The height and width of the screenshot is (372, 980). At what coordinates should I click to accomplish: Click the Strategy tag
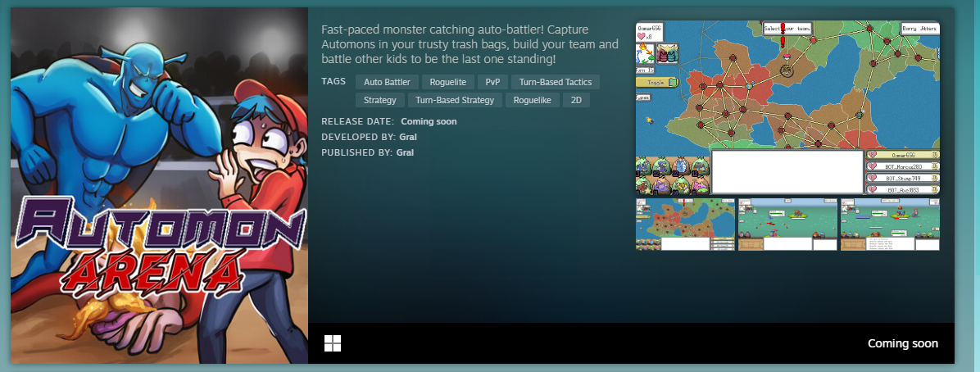pos(380,100)
